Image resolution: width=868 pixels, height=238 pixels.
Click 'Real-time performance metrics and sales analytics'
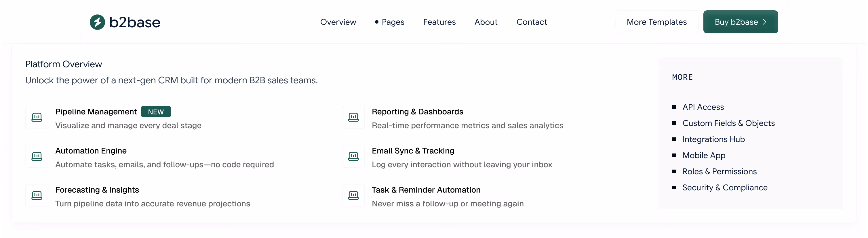pos(467,125)
